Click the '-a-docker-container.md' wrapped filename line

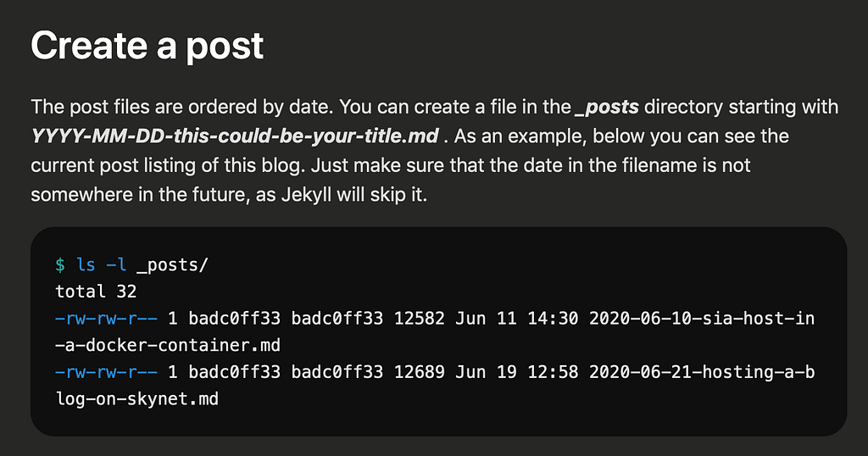coord(168,345)
